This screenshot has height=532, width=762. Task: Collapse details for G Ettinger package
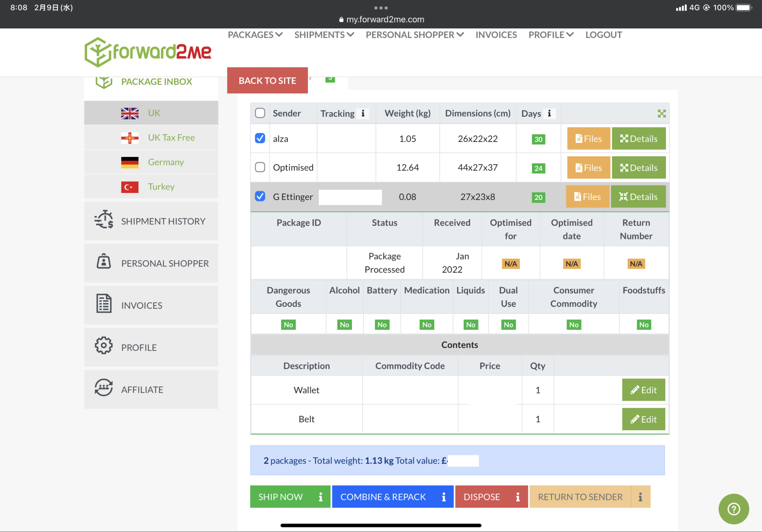[x=638, y=197]
